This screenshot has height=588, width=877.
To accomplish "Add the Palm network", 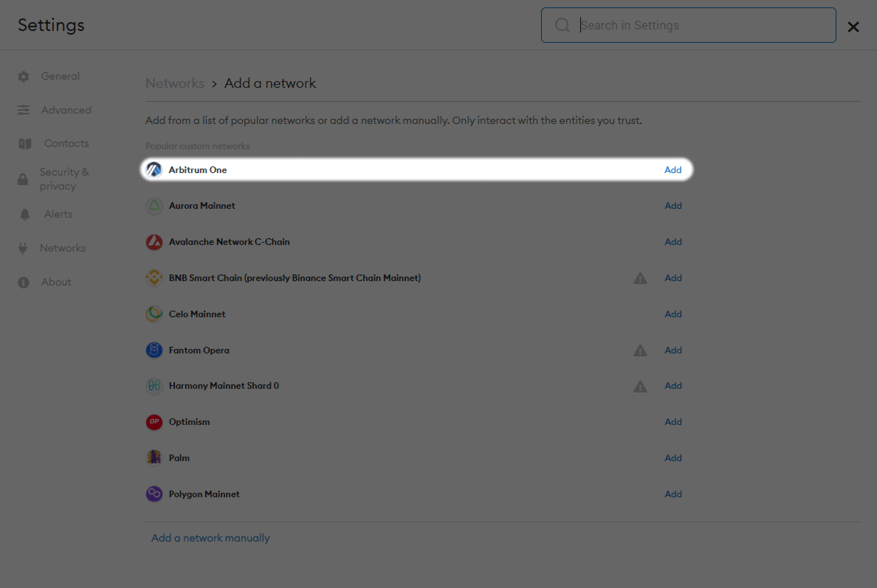I will pyautogui.click(x=673, y=458).
